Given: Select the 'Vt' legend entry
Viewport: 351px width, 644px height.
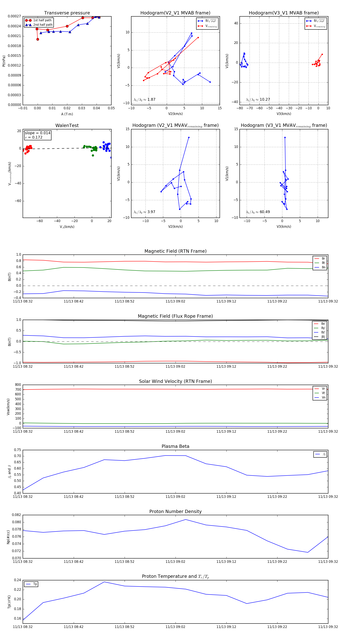Looking at the screenshot, I should click(320, 393).
